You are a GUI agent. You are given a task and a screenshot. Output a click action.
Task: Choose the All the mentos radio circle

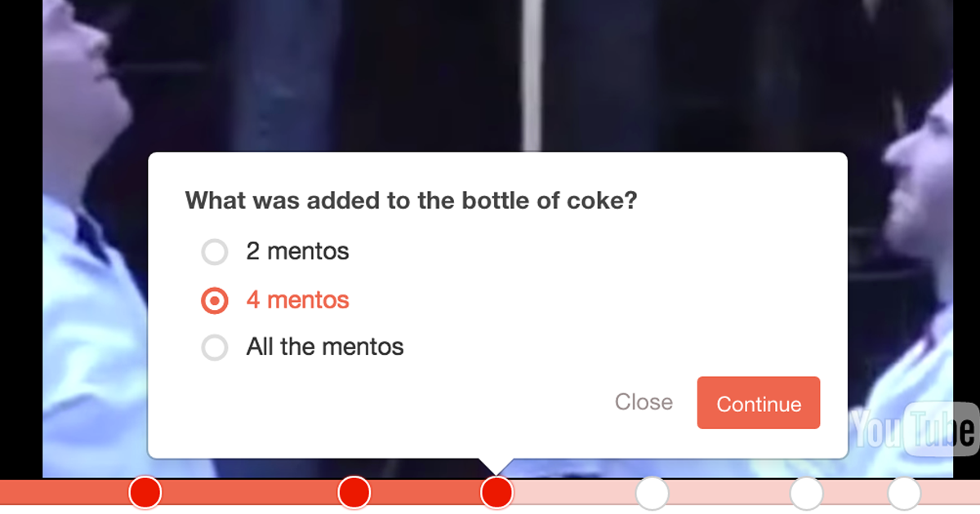[x=215, y=348]
